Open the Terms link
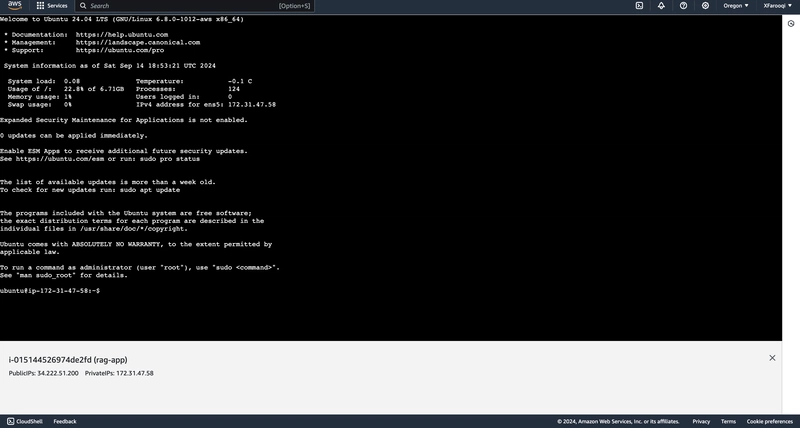 click(728, 421)
